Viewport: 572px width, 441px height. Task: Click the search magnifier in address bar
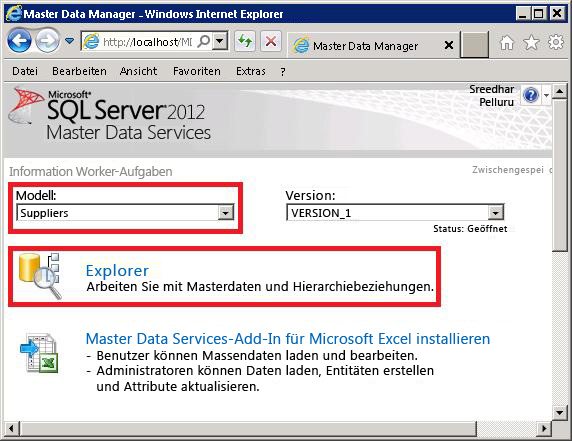click(204, 41)
